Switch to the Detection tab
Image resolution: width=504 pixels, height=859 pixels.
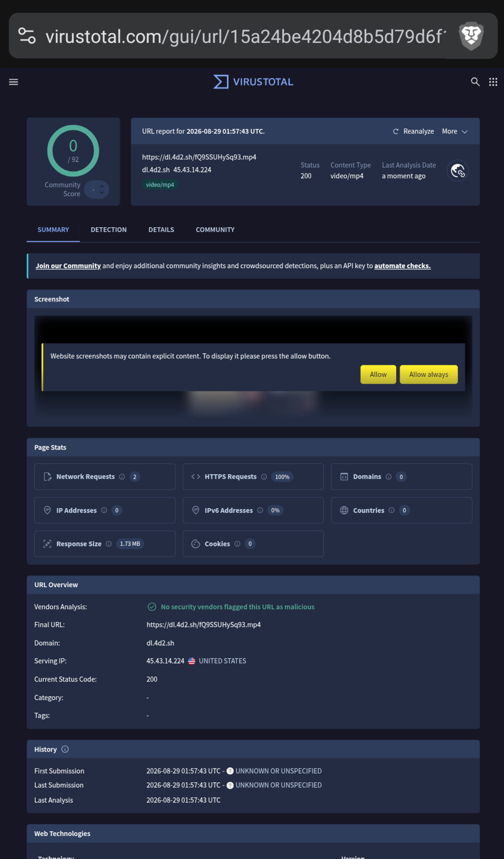coord(109,230)
